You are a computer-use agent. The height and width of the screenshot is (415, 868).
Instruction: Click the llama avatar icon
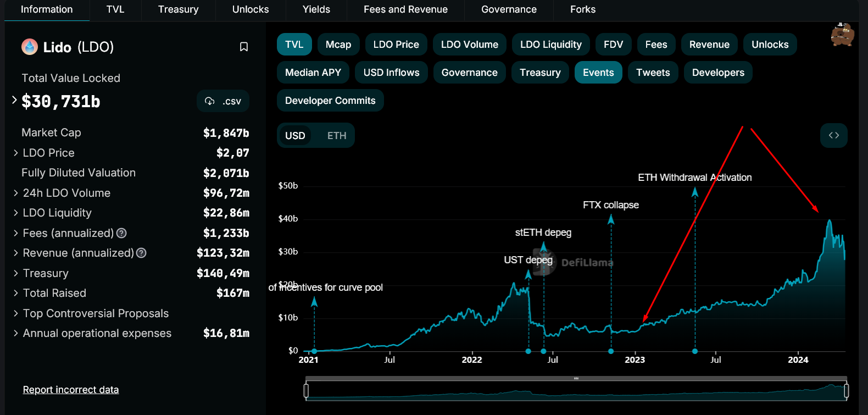842,35
